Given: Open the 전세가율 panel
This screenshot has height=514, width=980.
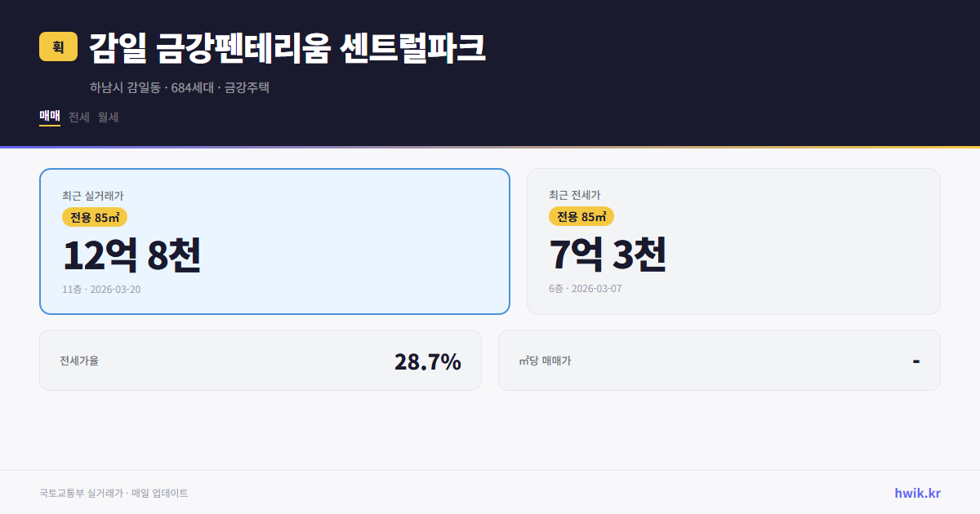Looking at the screenshot, I should [261, 360].
